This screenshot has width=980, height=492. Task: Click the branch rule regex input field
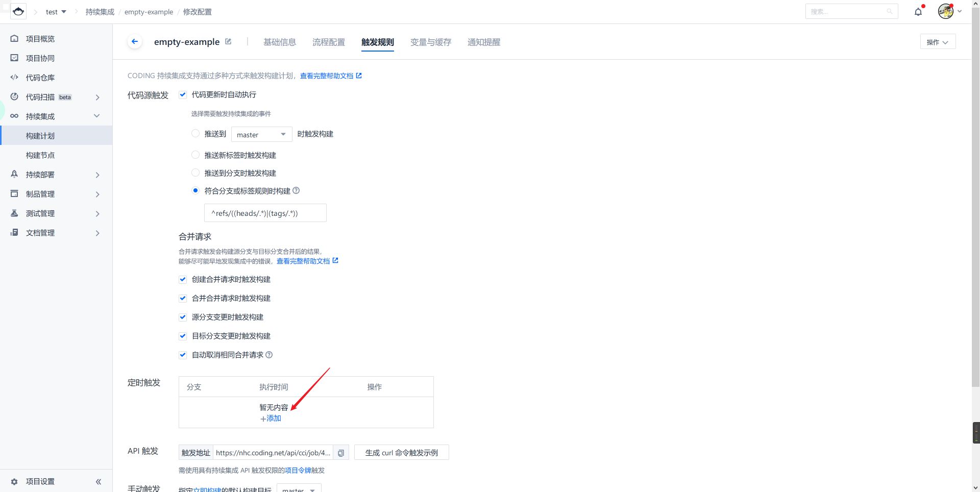[x=265, y=213]
